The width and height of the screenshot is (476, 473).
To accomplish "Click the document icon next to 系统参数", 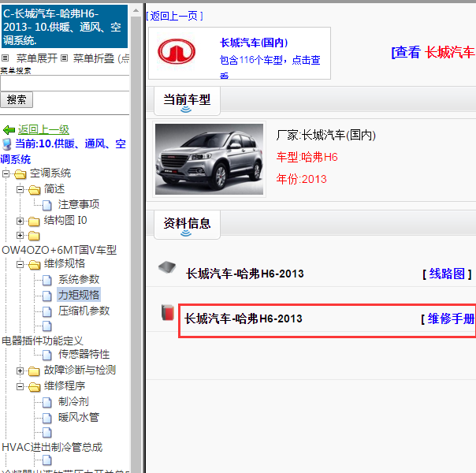I will [47, 280].
